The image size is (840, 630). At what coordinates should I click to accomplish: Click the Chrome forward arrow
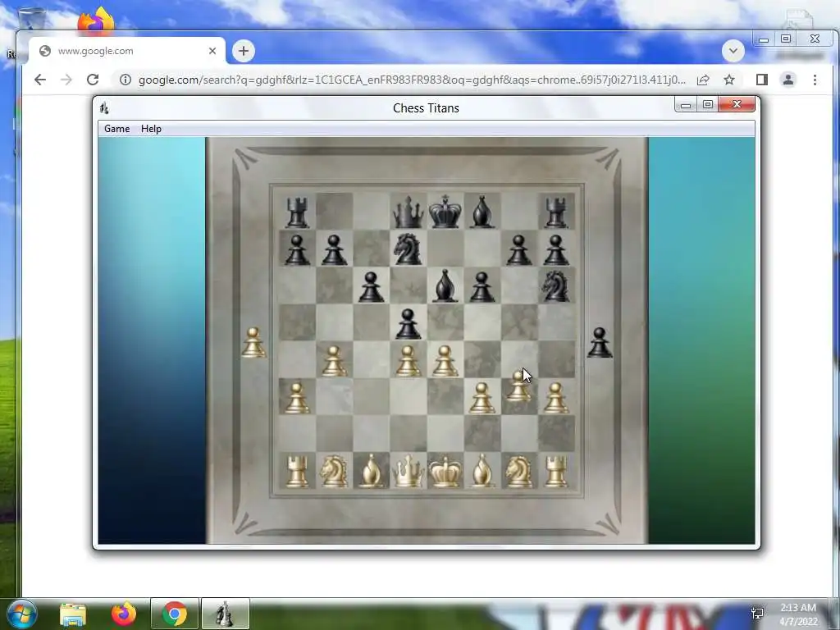(x=66, y=80)
